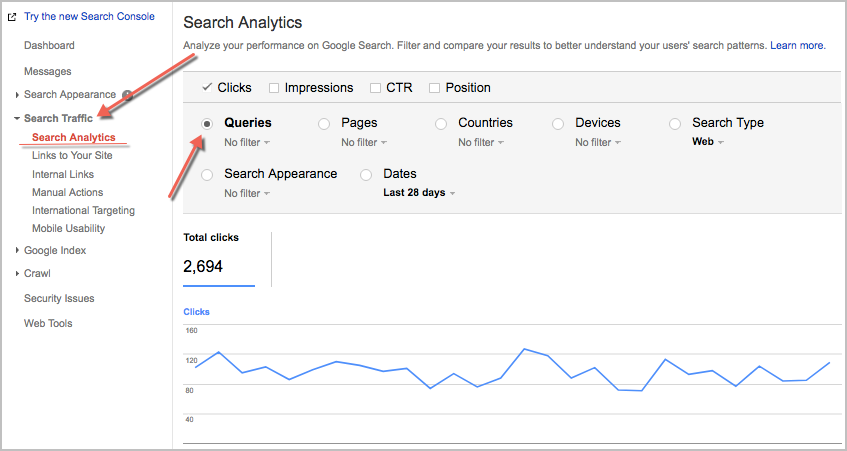Go to Mobile Usability page

[x=69, y=228]
